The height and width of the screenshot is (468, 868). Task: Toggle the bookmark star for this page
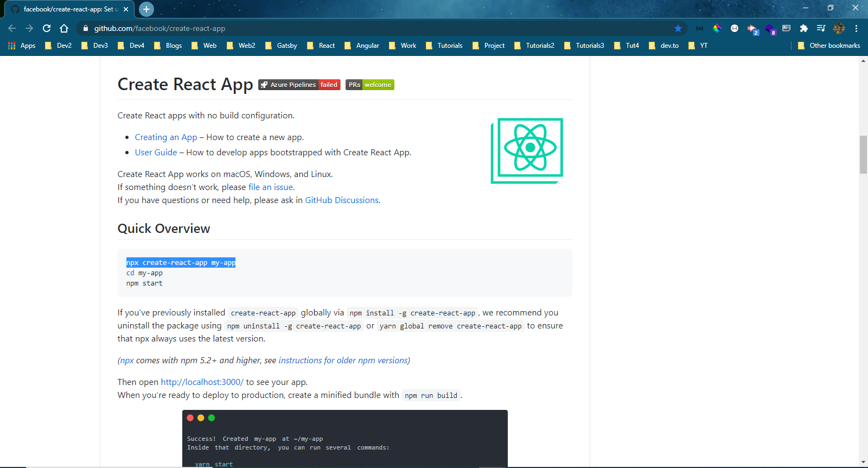point(678,28)
